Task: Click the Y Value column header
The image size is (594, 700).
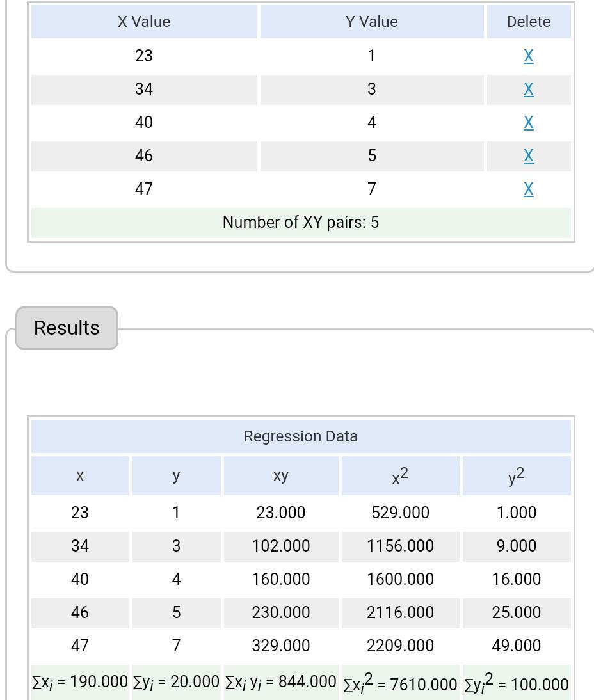Action: [x=371, y=22]
